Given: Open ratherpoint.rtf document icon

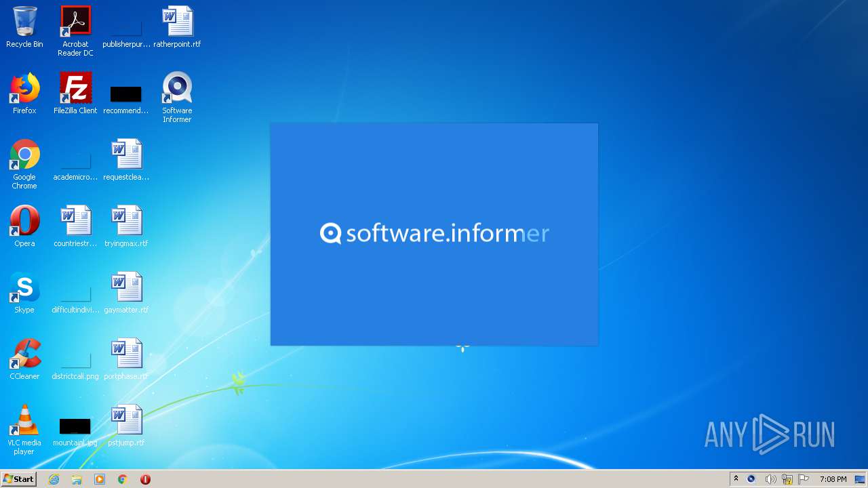Looking at the screenshot, I should [x=177, y=27].
